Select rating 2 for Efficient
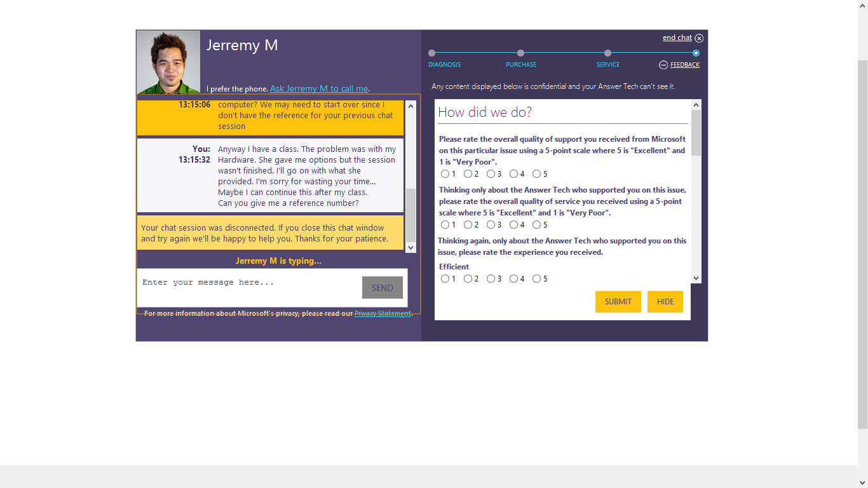868x488 pixels. pyautogui.click(x=468, y=279)
